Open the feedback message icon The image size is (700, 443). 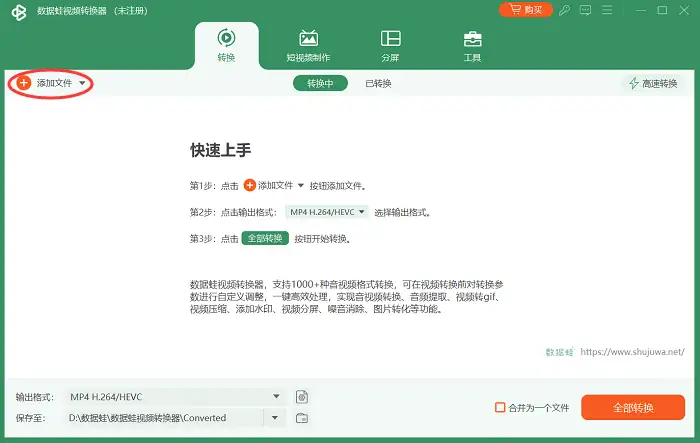[585, 10]
